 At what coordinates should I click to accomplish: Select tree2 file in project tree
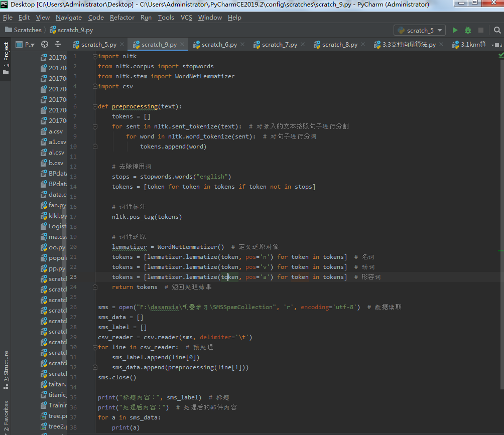click(x=54, y=426)
